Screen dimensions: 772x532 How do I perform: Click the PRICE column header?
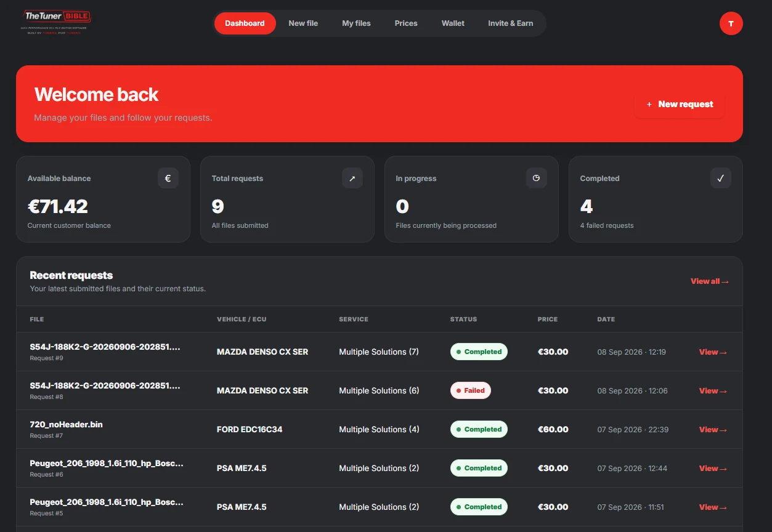tap(548, 320)
